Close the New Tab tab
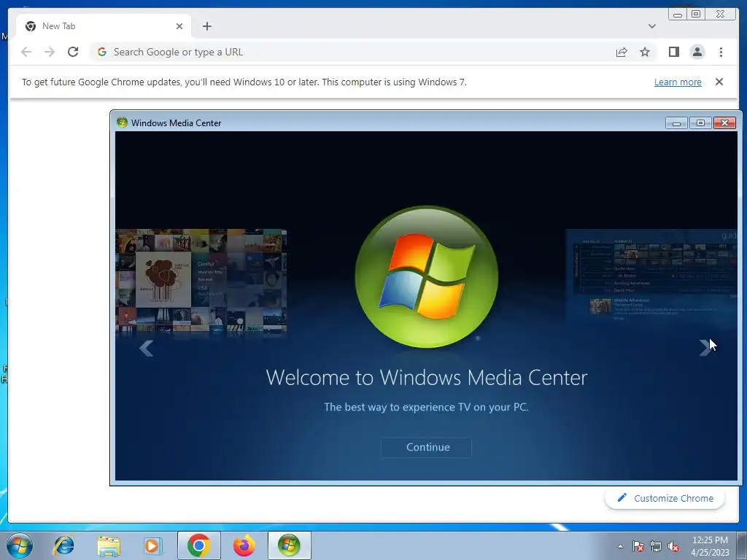The width and height of the screenshot is (747, 560). coord(179,26)
